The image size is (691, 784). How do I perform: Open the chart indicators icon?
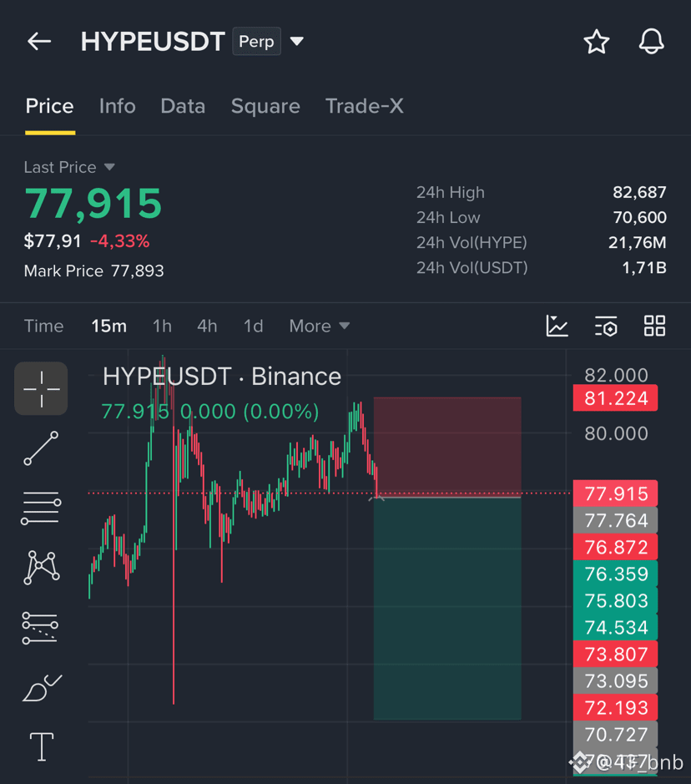pos(557,326)
